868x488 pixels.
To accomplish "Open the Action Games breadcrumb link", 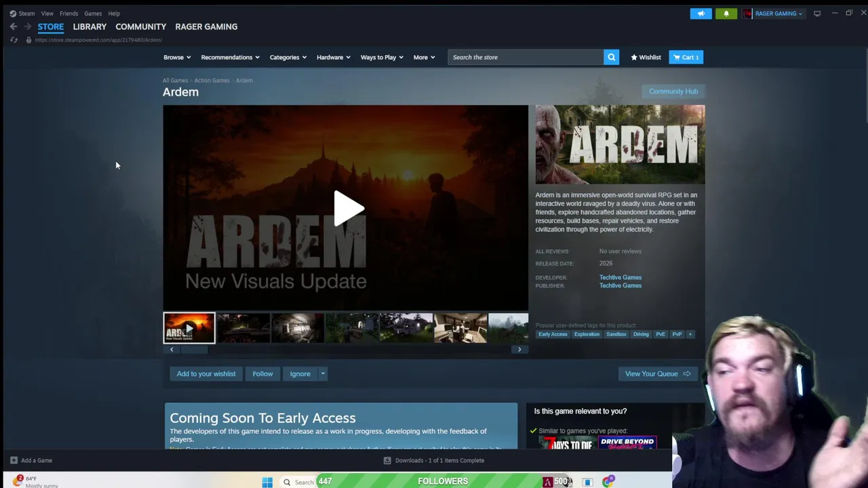I will (x=212, y=80).
